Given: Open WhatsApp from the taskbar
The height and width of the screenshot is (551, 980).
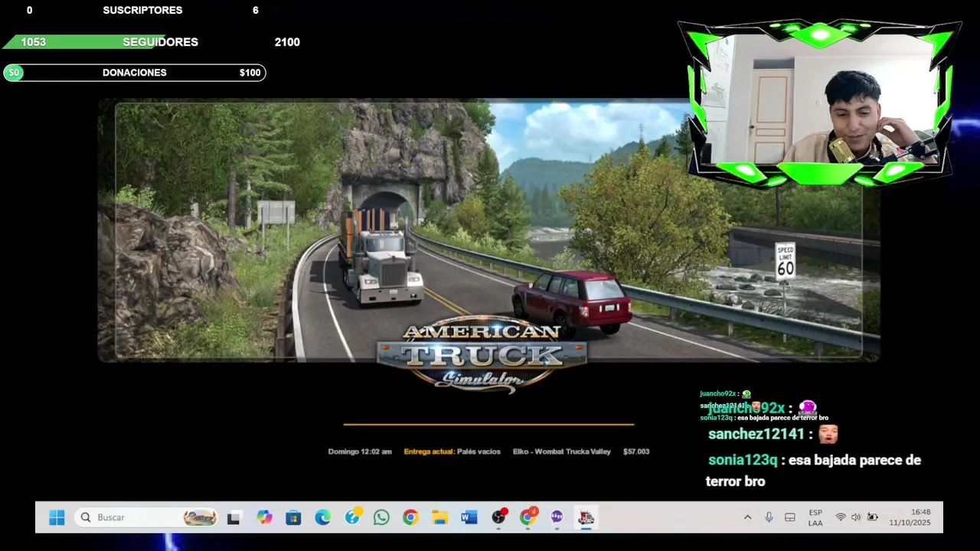Looking at the screenshot, I should 381,518.
